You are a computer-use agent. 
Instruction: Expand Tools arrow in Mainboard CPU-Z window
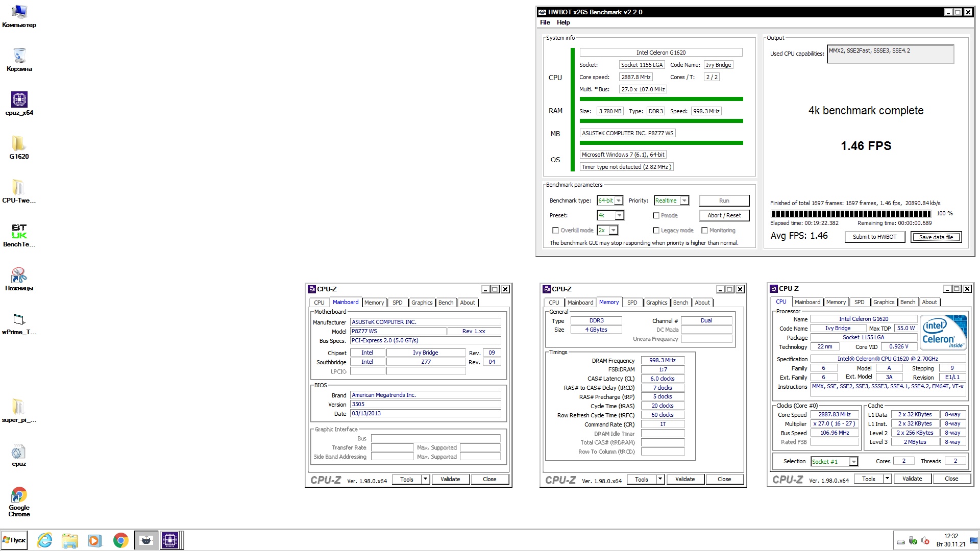(x=425, y=479)
